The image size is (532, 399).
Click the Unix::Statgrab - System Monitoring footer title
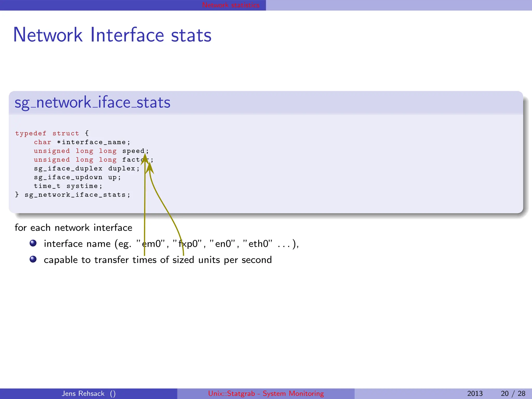[x=266, y=394]
